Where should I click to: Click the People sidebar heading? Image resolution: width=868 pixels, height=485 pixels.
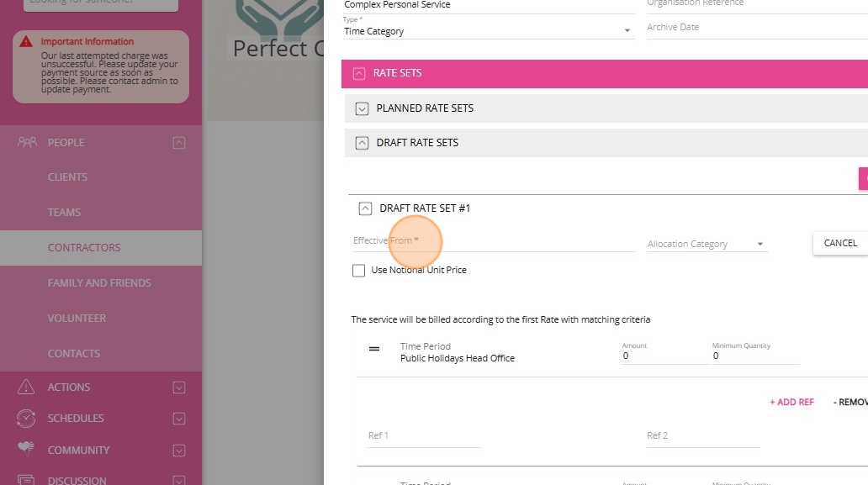click(66, 143)
